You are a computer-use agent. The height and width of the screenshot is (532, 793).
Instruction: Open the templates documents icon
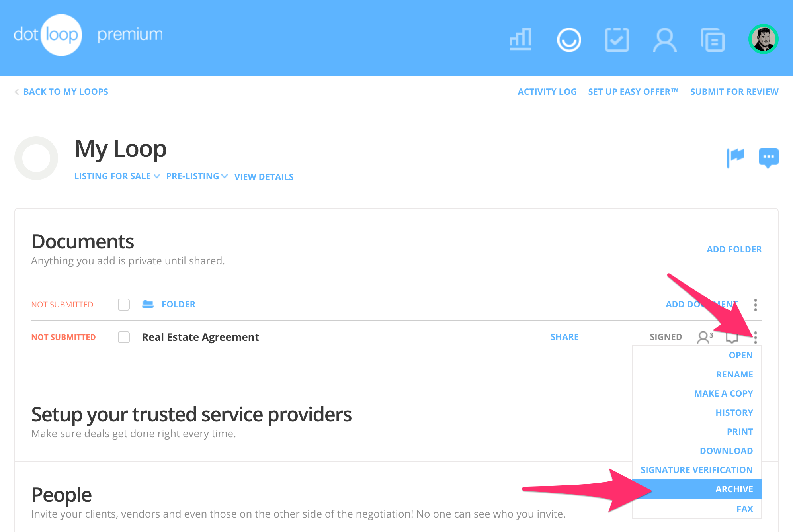[712, 39]
